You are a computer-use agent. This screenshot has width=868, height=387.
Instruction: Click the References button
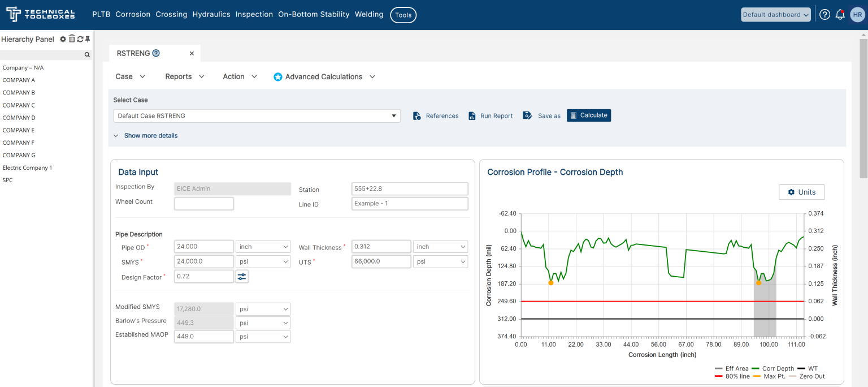coord(435,115)
